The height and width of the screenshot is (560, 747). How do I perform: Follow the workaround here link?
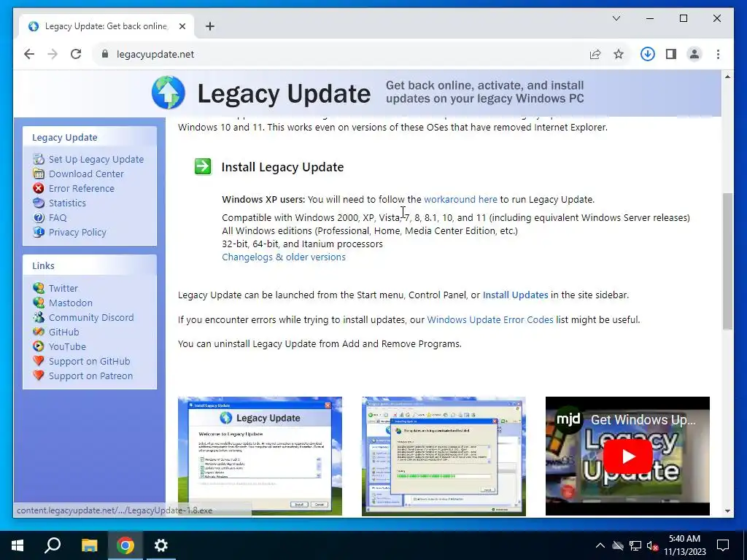click(x=460, y=199)
